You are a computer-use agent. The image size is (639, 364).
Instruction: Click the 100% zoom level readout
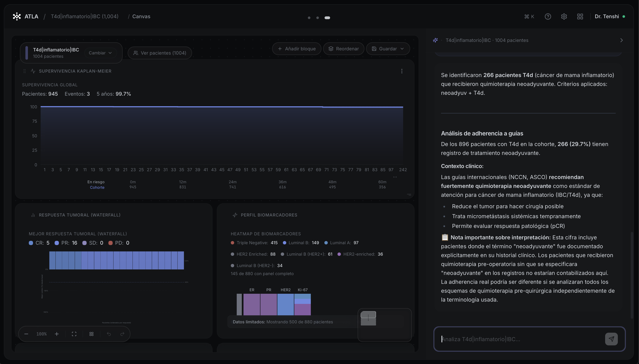[41, 334]
